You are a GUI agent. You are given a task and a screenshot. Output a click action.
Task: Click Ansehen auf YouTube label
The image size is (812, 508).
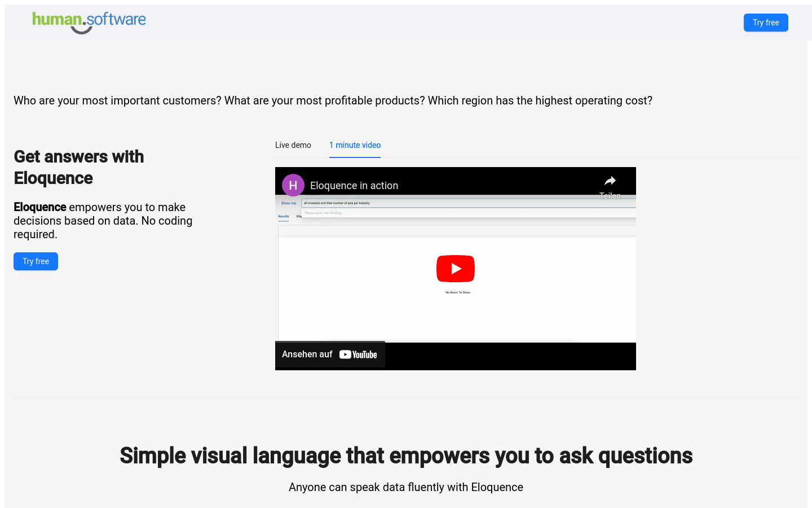pyautogui.click(x=330, y=354)
